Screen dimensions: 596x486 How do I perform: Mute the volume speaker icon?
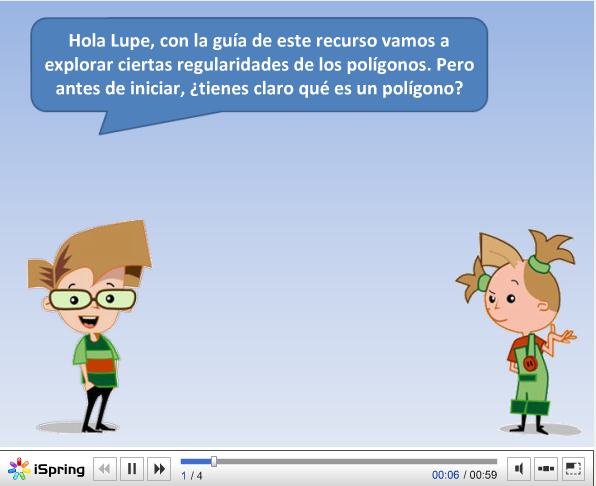[x=519, y=469]
